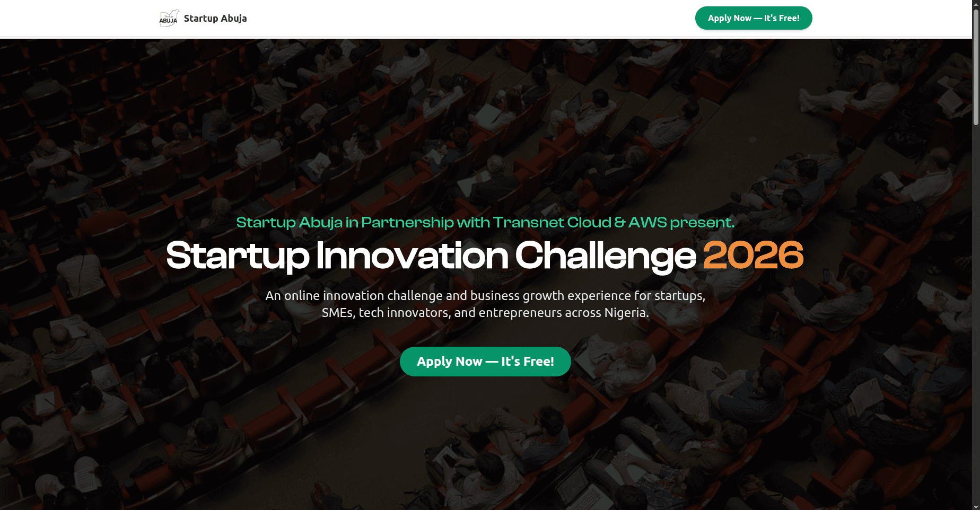Viewport: 980px width, 510px height.
Task: Click the AWS mention in the partnership line
Action: point(647,223)
